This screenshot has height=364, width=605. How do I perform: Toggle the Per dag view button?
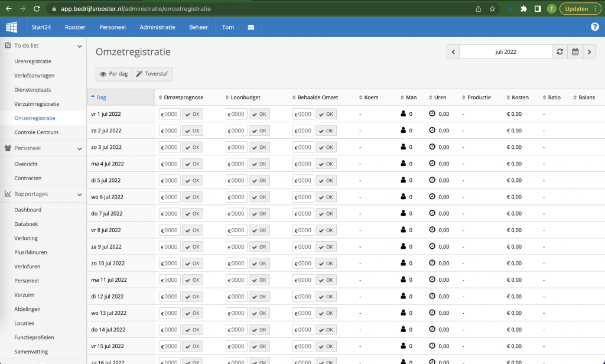(x=114, y=74)
